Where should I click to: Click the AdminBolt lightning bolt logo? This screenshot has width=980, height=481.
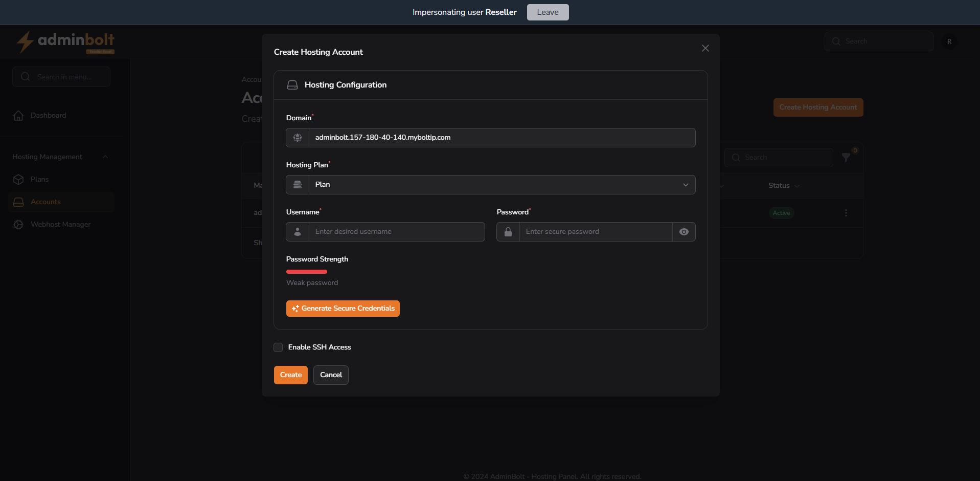25,42
